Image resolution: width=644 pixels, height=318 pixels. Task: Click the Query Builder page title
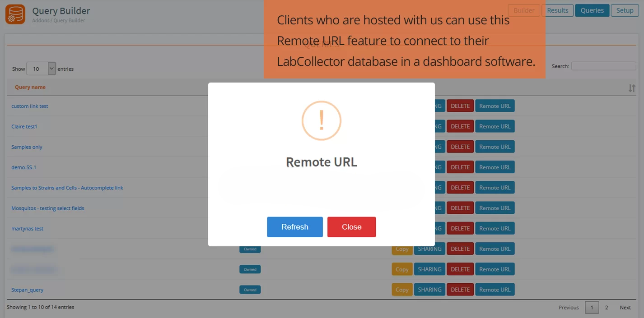pyautogui.click(x=61, y=11)
